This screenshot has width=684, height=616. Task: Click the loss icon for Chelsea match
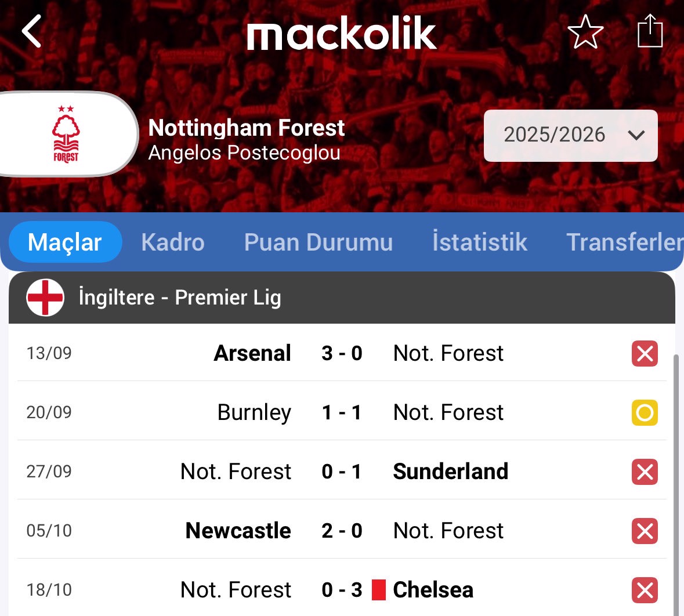pos(645,590)
